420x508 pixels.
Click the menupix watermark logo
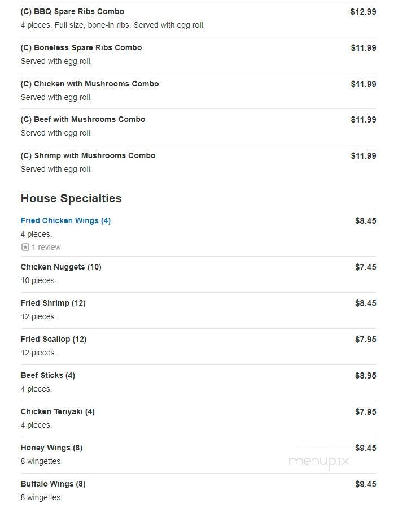pyautogui.click(x=319, y=461)
